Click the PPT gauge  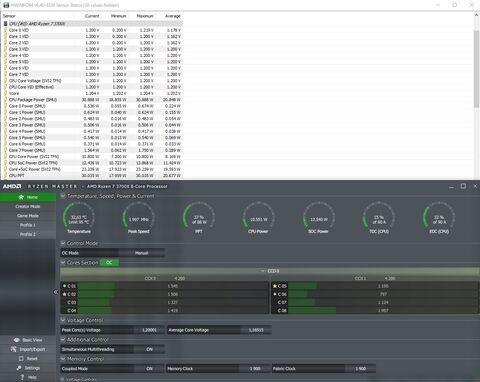point(199,218)
